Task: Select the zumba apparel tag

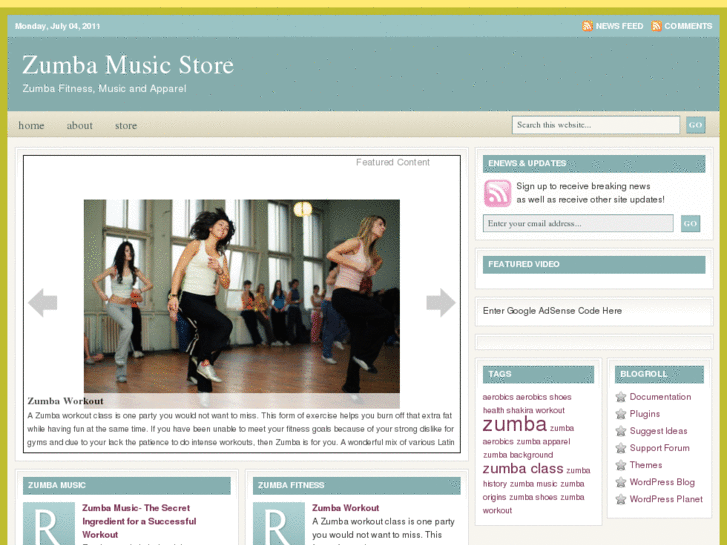Action: point(543,442)
